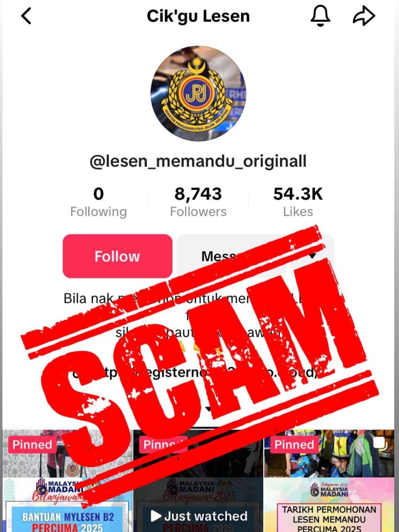View the 54.3K Likes count
The height and width of the screenshot is (532, 399).
pyautogui.click(x=298, y=202)
